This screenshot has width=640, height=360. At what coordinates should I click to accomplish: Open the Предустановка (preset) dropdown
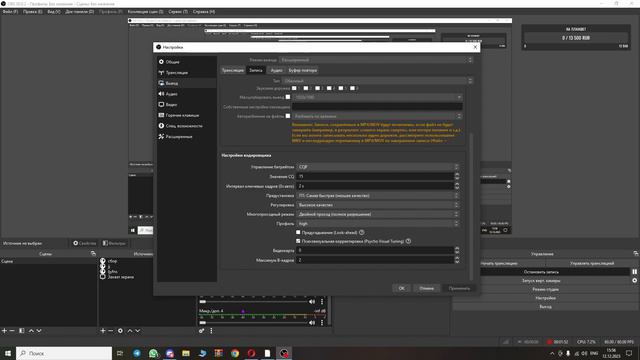pos(378,196)
